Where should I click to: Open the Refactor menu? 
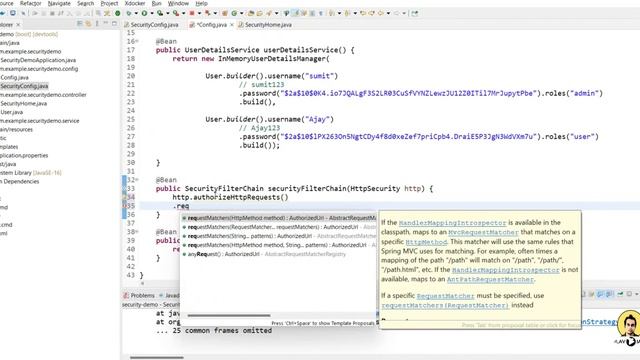pyautogui.click(x=30, y=3)
